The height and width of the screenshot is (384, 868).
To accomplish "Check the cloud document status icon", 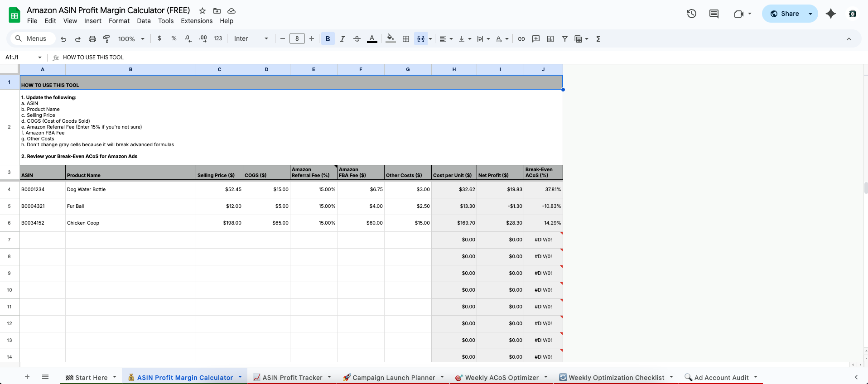I will pos(231,11).
